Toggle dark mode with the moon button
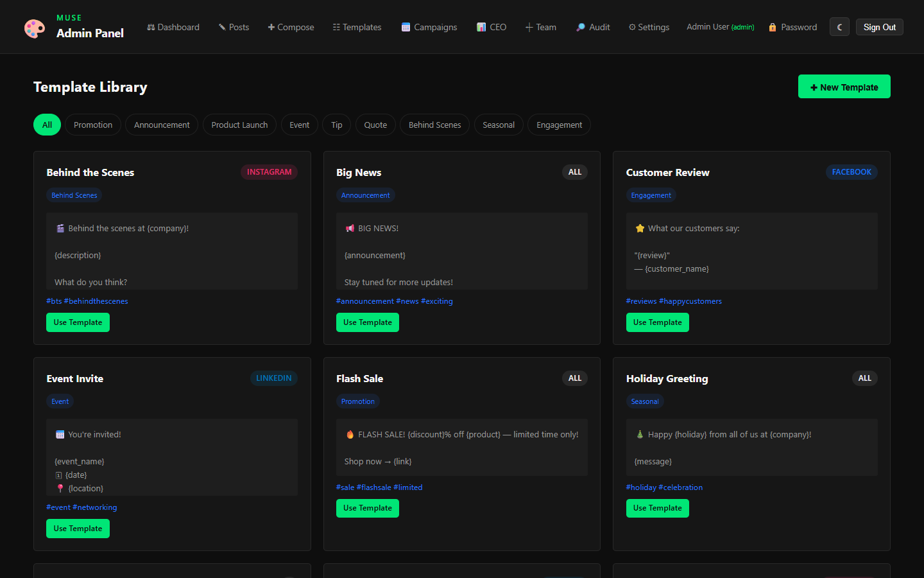 839,26
